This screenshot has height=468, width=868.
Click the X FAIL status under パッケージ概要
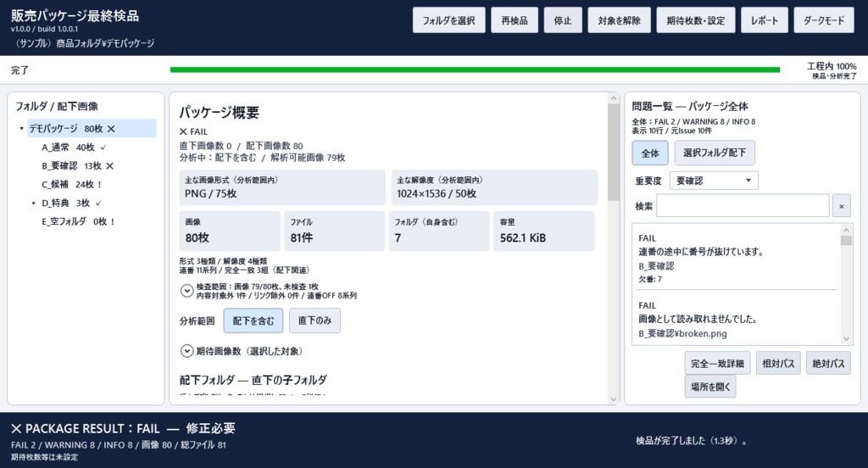click(194, 131)
